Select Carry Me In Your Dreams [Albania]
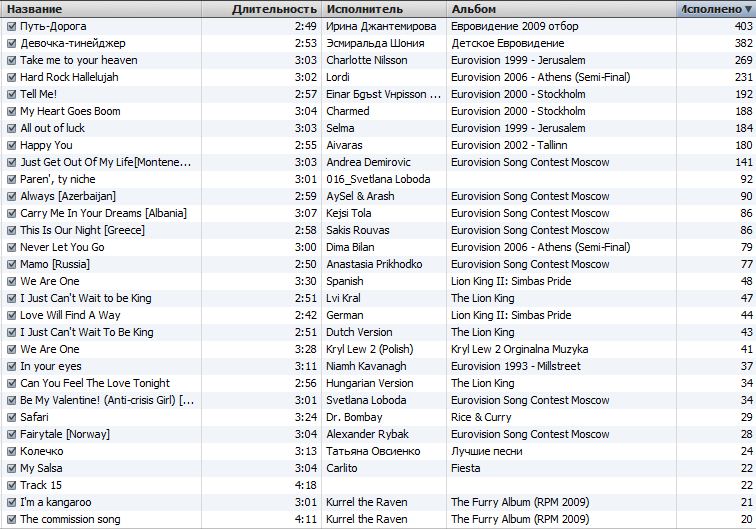Screen dimensions: 756x529 coord(103,213)
